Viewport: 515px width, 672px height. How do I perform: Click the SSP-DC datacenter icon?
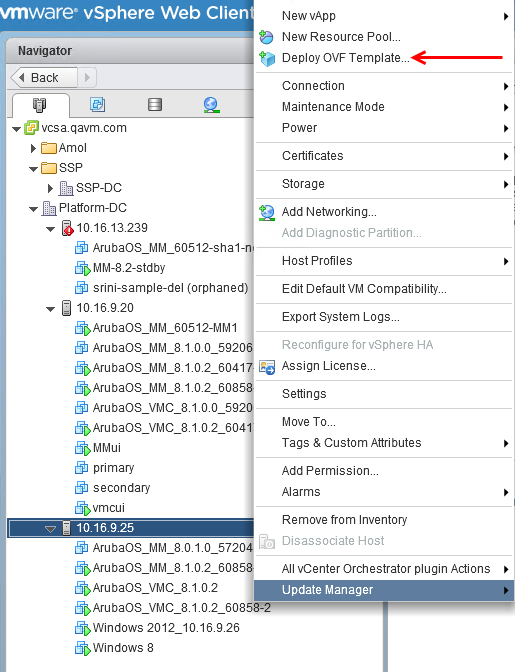tap(66, 188)
